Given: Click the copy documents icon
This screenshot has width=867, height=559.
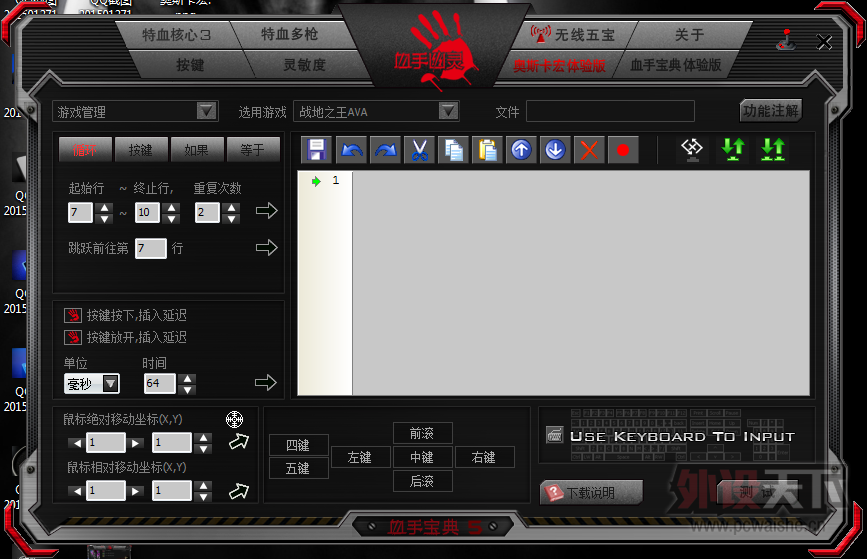Looking at the screenshot, I should [x=453, y=150].
